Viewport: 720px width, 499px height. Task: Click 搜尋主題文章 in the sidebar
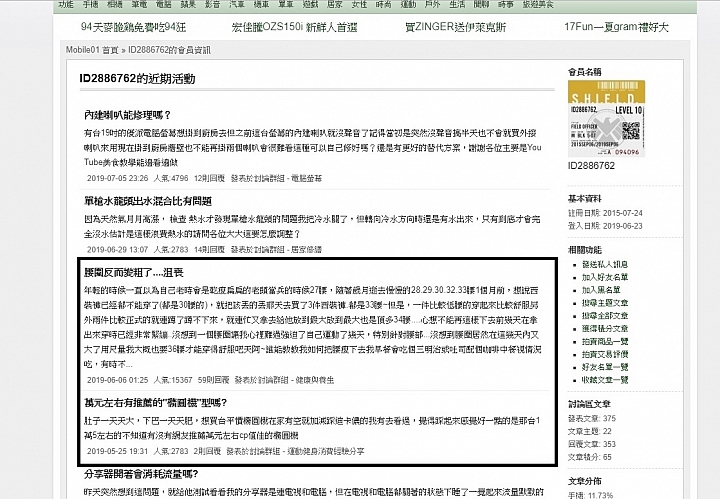tap(605, 303)
